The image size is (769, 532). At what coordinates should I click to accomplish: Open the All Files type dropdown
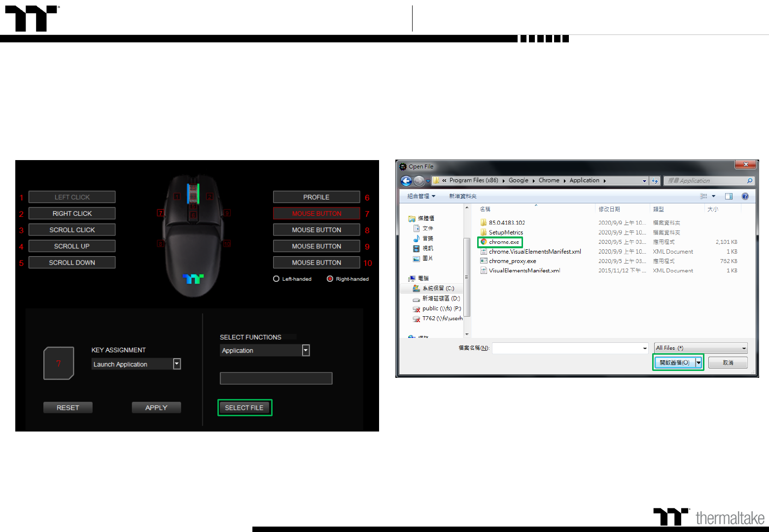[700, 348]
